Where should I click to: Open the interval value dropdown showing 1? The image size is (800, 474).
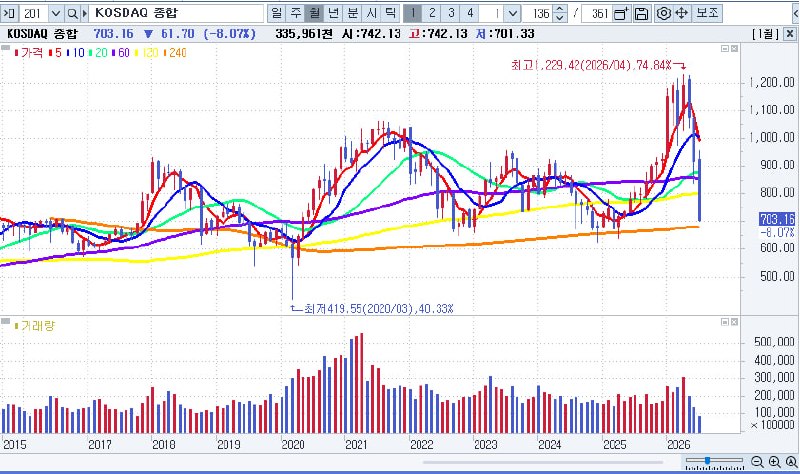tap(513, 13)
